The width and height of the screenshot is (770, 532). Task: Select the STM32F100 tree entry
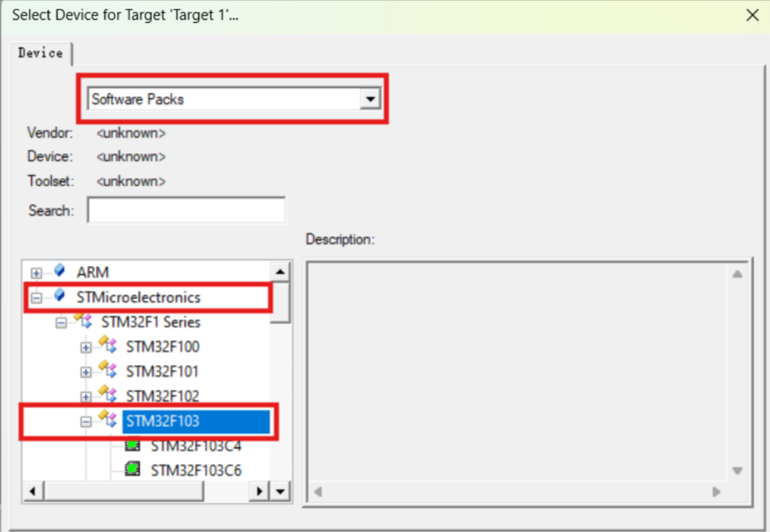(x=163, y=347)
